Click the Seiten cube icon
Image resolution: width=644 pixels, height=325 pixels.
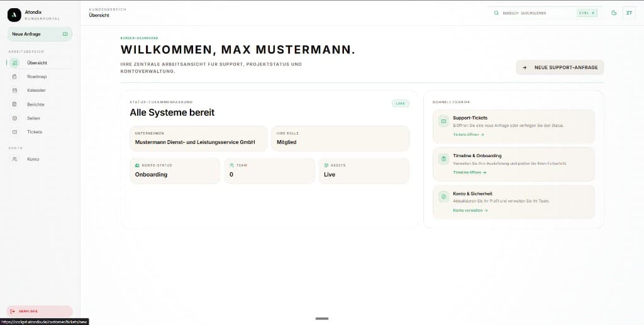click(15, 118)
